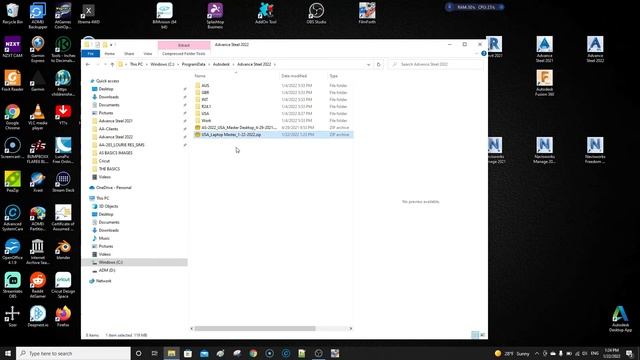Open the Streamlabs OBS desktop shortcut
This screenshot has height=360, width=640.
click(x=12, y=285)
